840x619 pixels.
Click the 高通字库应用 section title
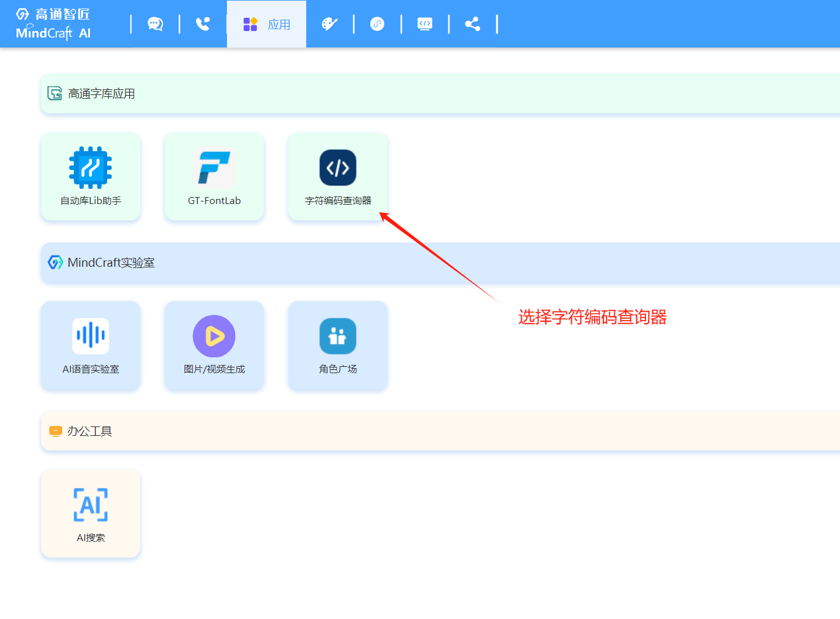pos(101,94)
